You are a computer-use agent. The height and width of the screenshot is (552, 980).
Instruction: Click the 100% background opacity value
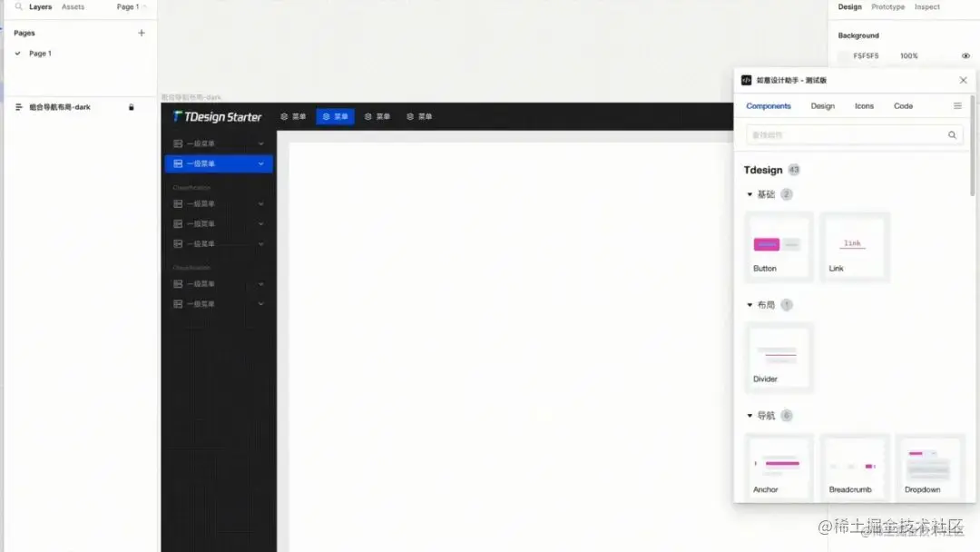click(908, 56)
